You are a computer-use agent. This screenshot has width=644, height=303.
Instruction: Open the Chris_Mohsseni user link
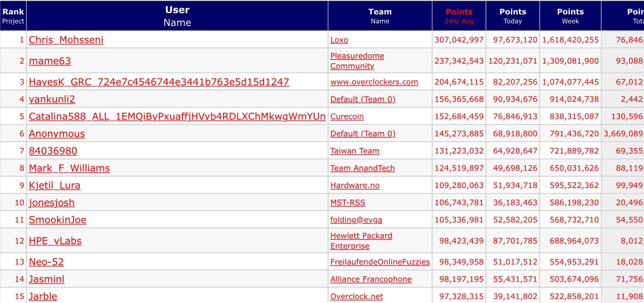[66, 40]
